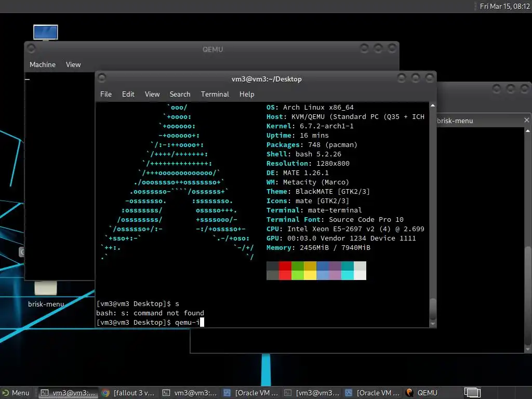Click the "Host: KVM/QEMU" line
532x399 pixels.
point(345,117)
